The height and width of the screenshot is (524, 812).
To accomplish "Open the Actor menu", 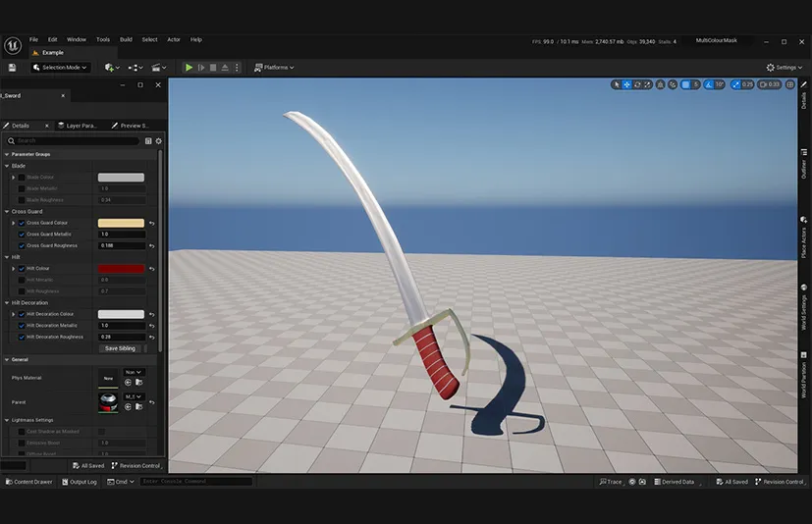I will [x=174, y=39].
